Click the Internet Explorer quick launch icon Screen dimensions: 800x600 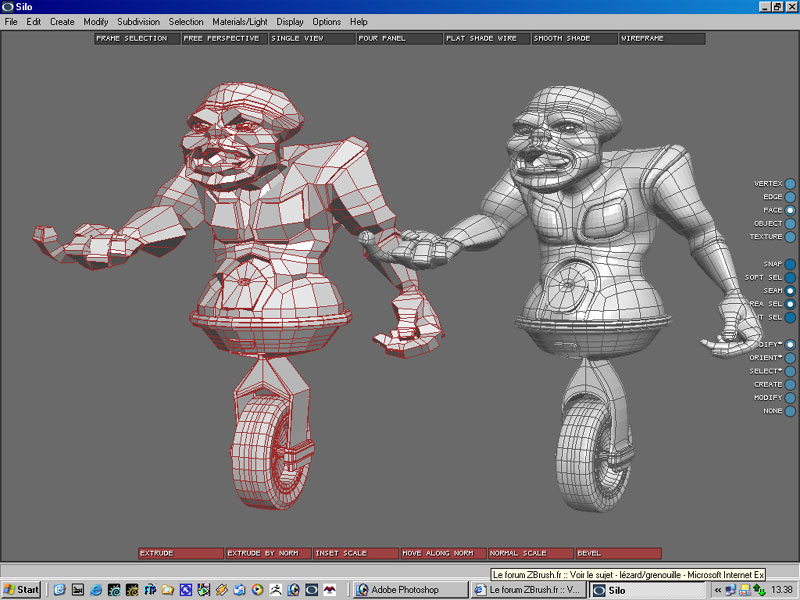click(x=96, y=590)
